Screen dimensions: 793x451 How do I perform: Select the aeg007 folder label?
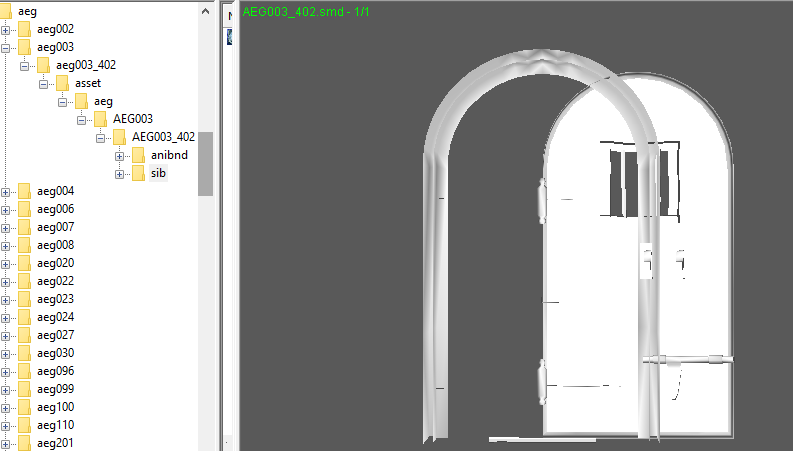click(x=55, y=228)
